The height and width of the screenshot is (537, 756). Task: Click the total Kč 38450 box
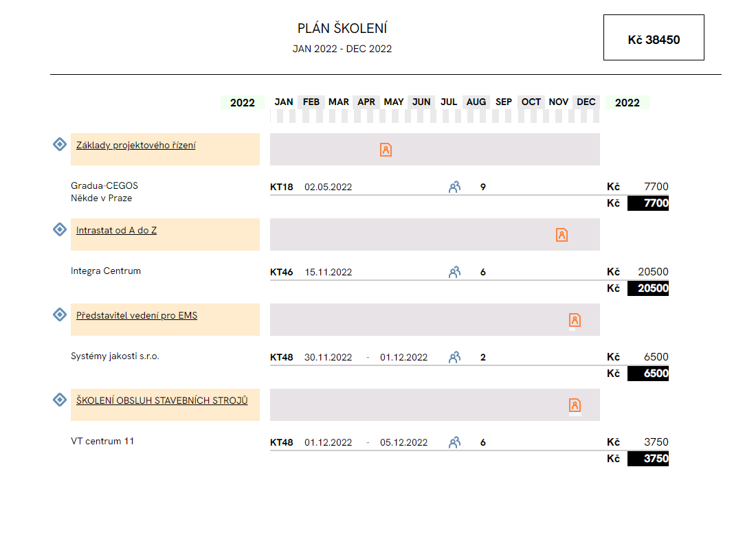[654, 38]
